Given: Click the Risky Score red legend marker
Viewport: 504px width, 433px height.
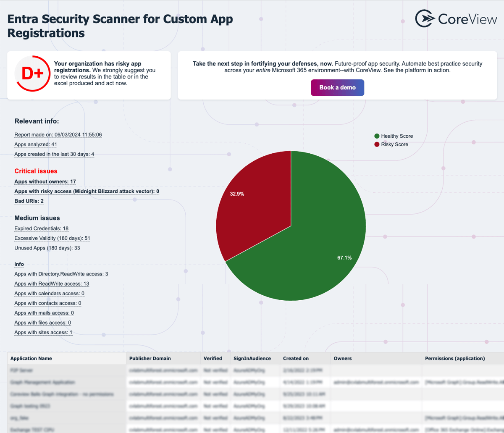Looking at the screenshot, I should 377,144.
